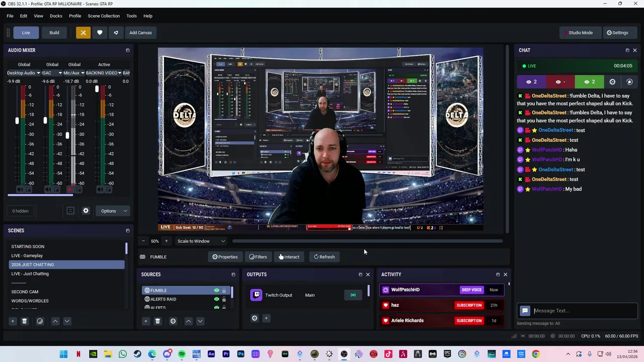Open Scale to Window dropdown
644x362 pixels.
(x=201, y=241)
